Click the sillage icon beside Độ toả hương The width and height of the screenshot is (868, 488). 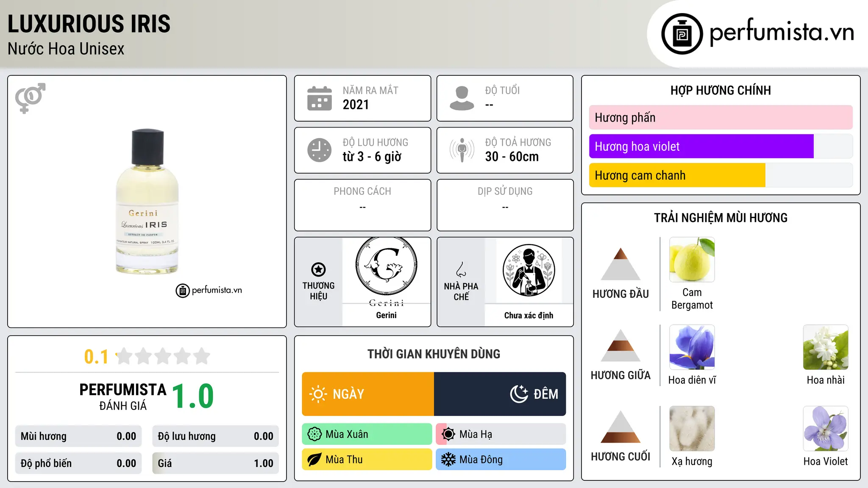[x=462, y=150]
